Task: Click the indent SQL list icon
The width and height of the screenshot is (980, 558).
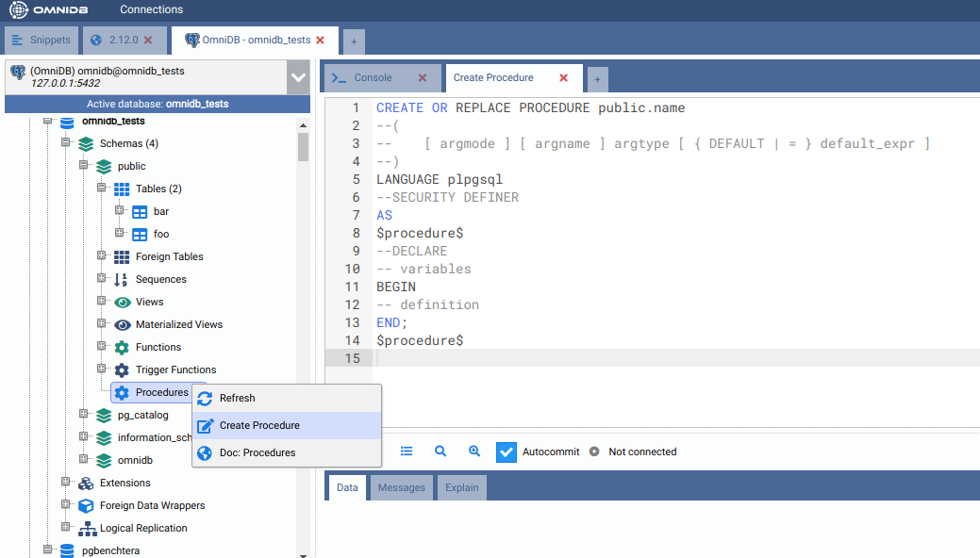Action: [407, 451]
